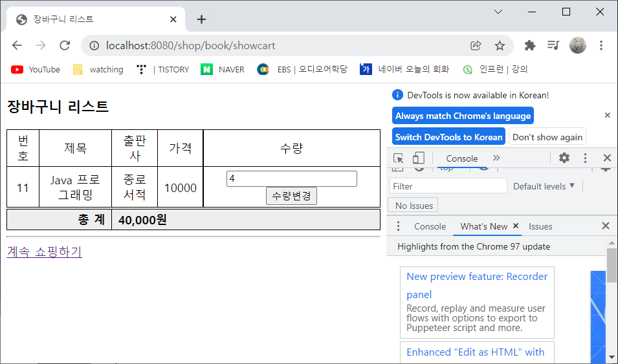Open the 네이버 오늘의 회화 bookmark
The height and width of the screenshot is (364, 618).
point(404,70)
